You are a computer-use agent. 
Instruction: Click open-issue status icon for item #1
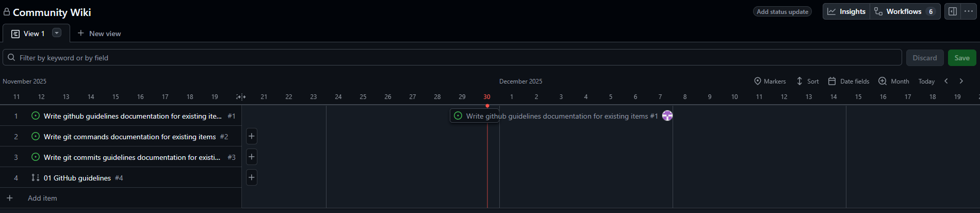[36, 116]
